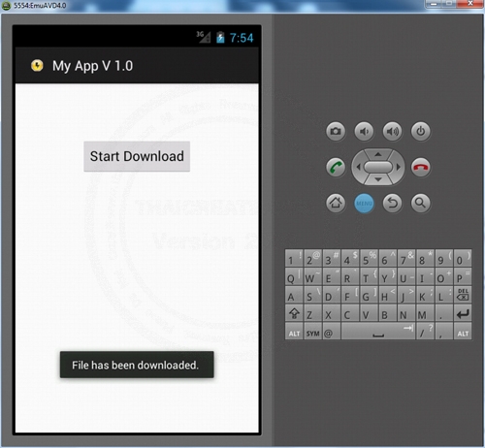Raise volume with the volume up button

click(392, 131)
